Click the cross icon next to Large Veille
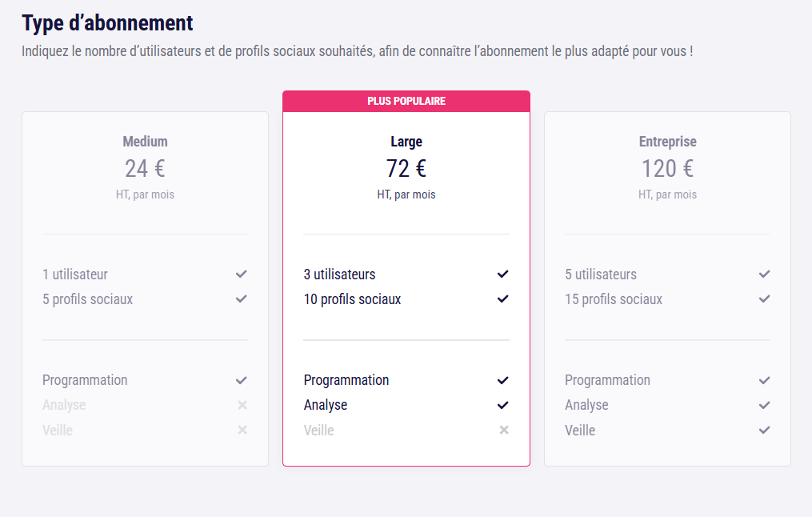This screenshot has width=812, height=517. [504, 430]
